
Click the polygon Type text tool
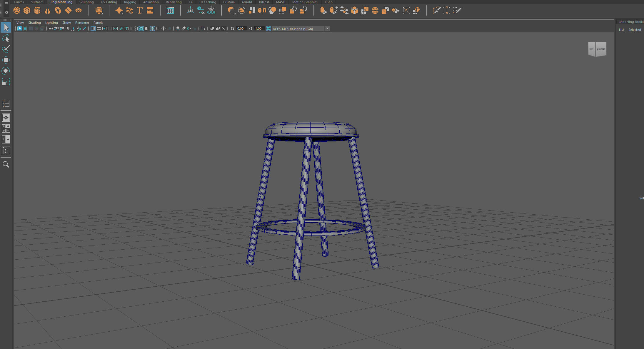click(140, 11)
